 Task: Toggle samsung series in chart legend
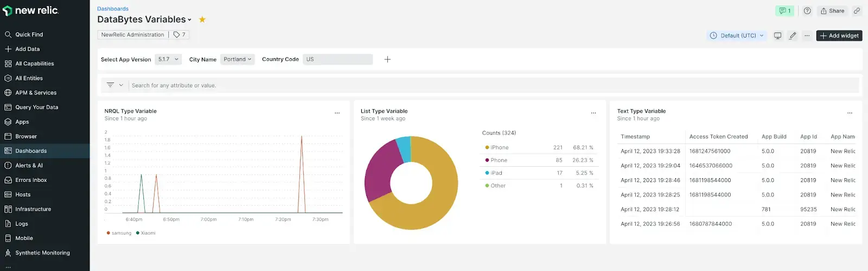click(121, 233)
